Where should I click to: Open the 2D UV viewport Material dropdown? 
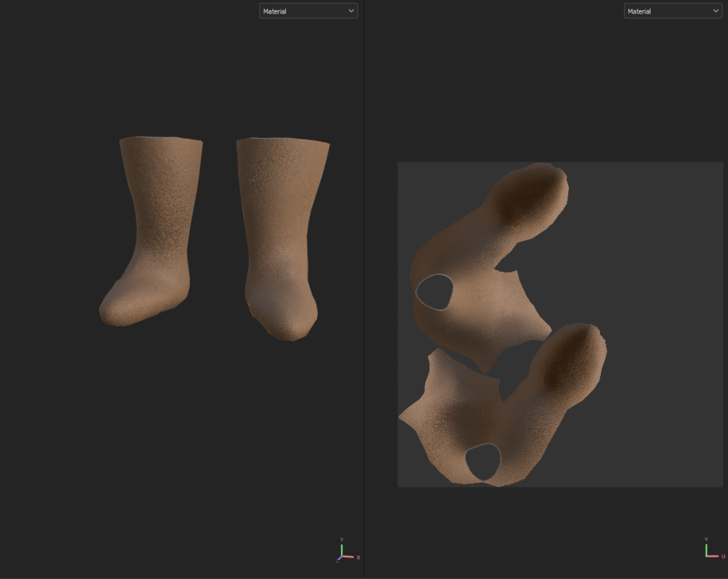[x=673, y=11]
